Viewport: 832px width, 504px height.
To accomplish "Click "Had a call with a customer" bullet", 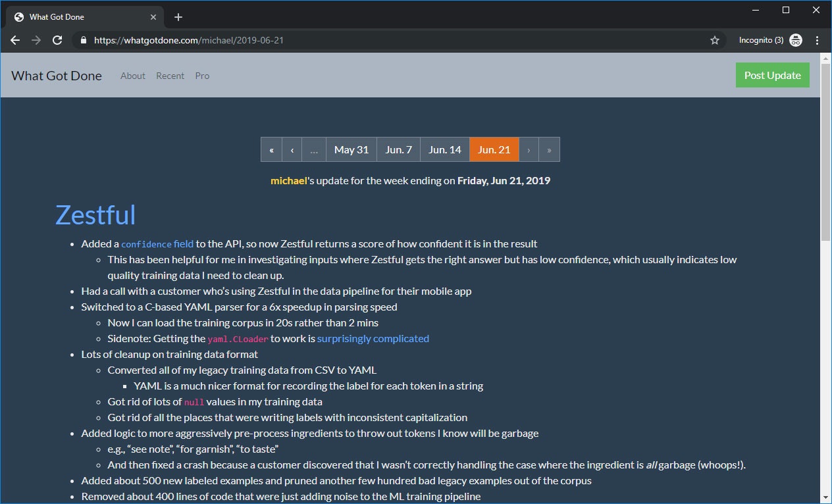I will coord(276,291).
